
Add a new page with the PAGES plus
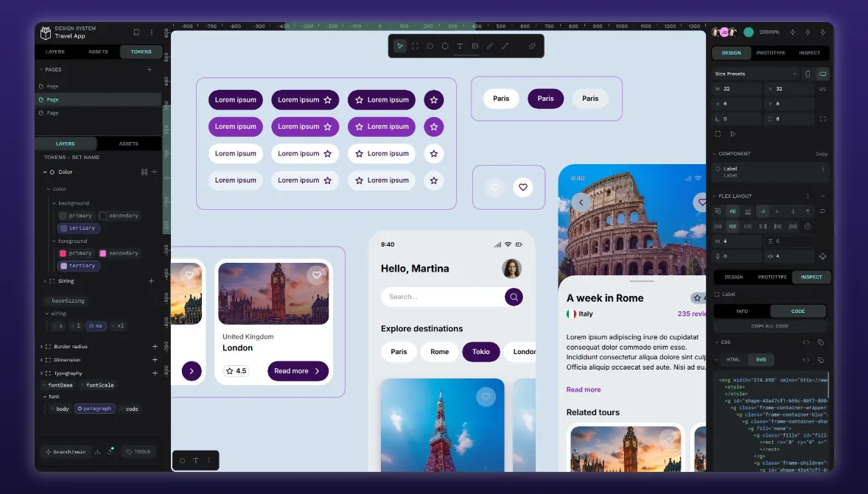[x=150, y=70]
